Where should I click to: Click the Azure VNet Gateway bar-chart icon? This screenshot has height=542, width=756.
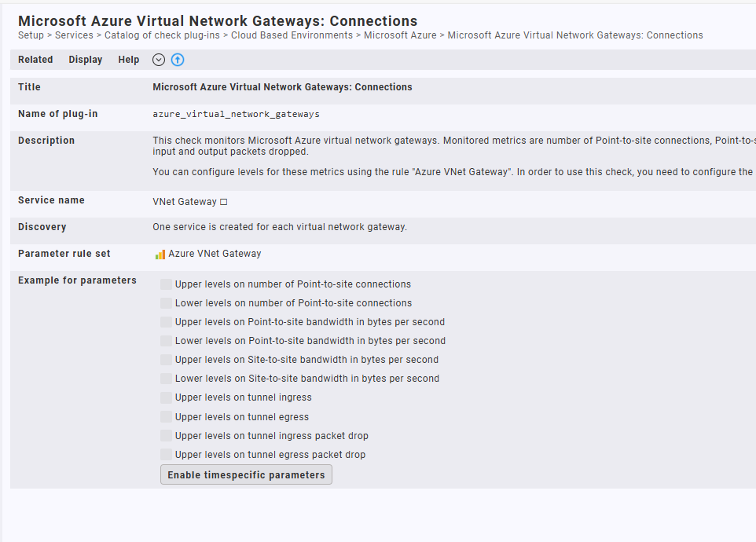point(160,255)
